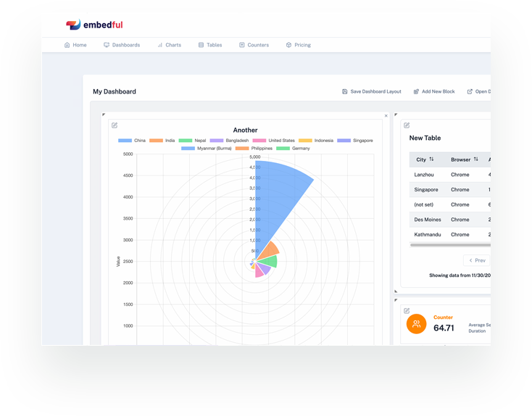Click the embedful logo

94,25
